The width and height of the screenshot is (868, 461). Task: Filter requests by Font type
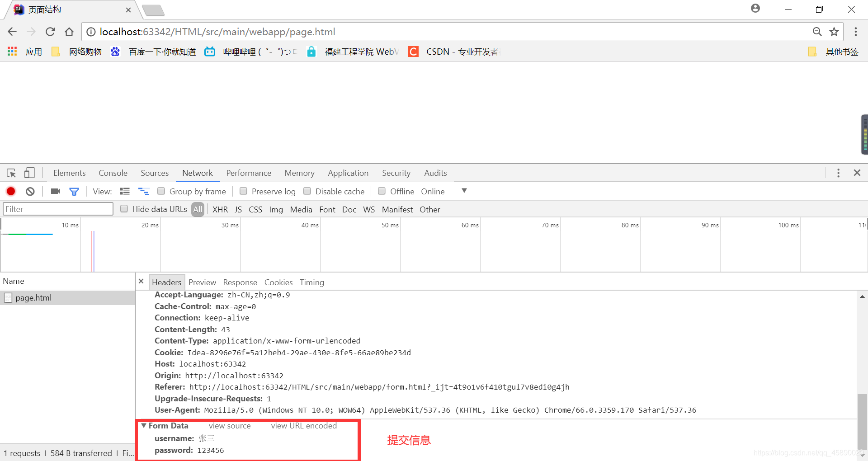(327, 209)
